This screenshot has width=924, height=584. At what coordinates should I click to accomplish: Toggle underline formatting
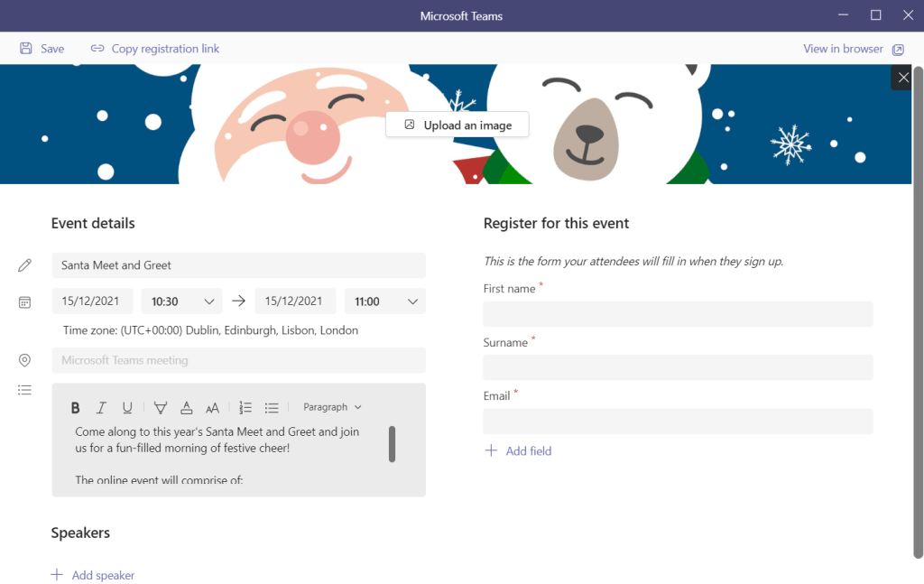click(x=127, y=407)
